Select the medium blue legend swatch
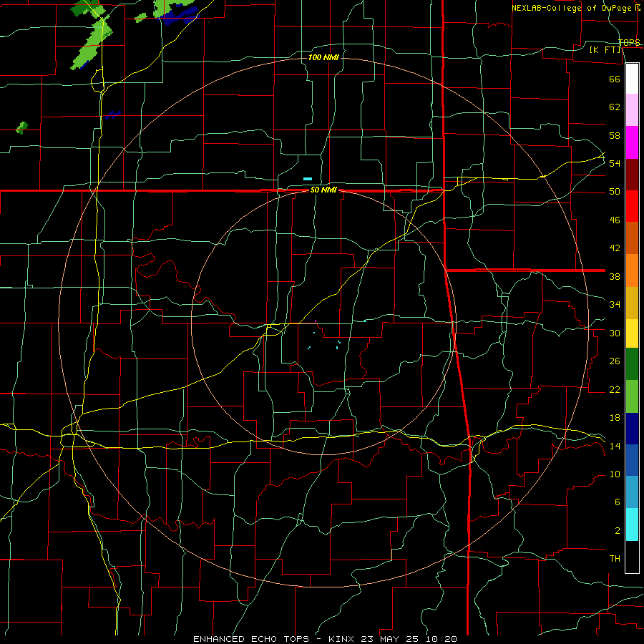644x644 pixels. click(632, 460)
